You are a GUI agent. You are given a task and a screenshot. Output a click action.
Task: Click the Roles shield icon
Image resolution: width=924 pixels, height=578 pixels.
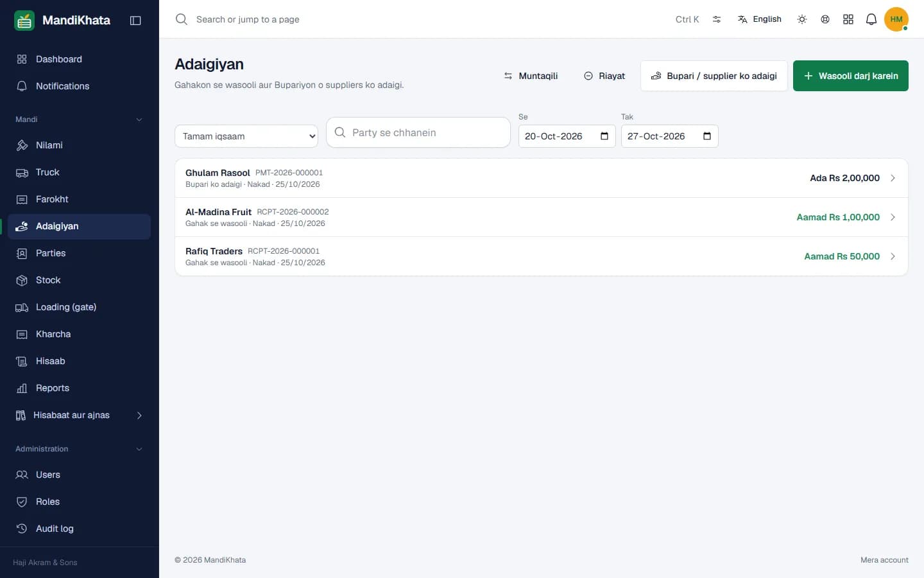tap(22, 502)
